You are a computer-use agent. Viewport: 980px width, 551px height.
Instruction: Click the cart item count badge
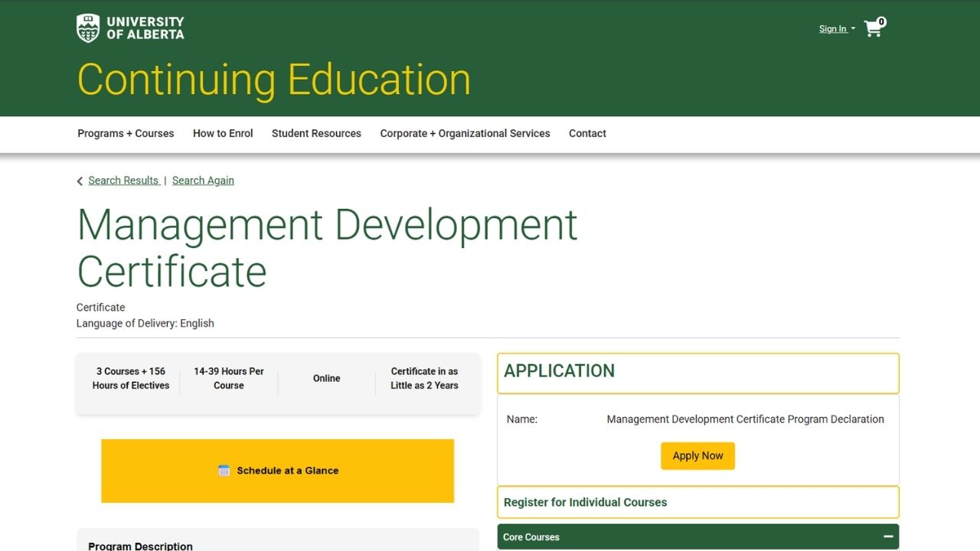[881, 21]
